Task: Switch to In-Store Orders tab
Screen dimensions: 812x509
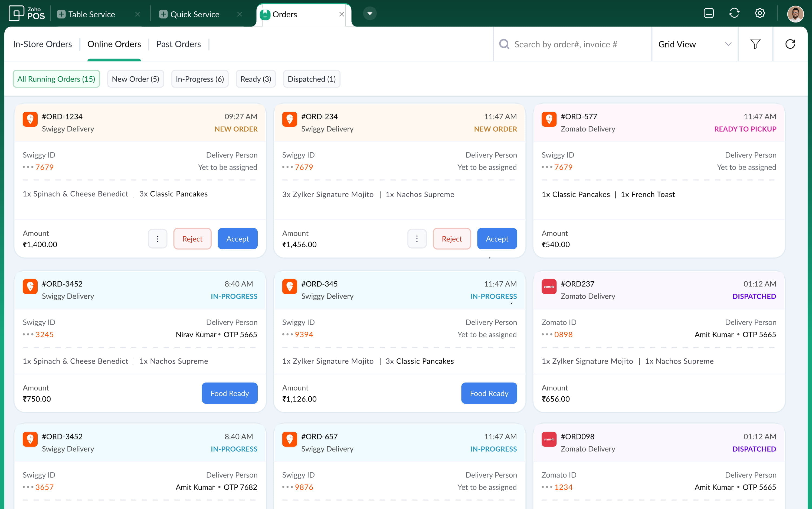Action: pyautogui.click(x=42, y=44)
